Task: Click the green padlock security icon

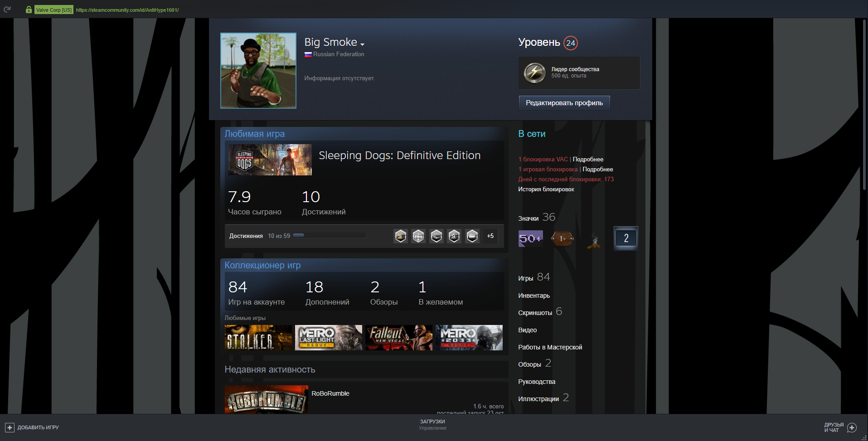Action: tap(29, 10)
